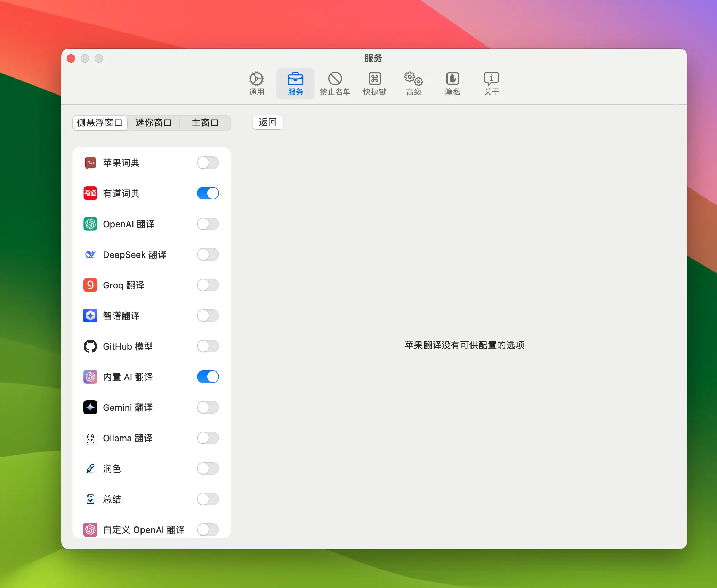Enable the OpenAI 翻译 switch
The width and height of the screenshot is (717, 588).
pyautogui.click(x=208, y=224)
